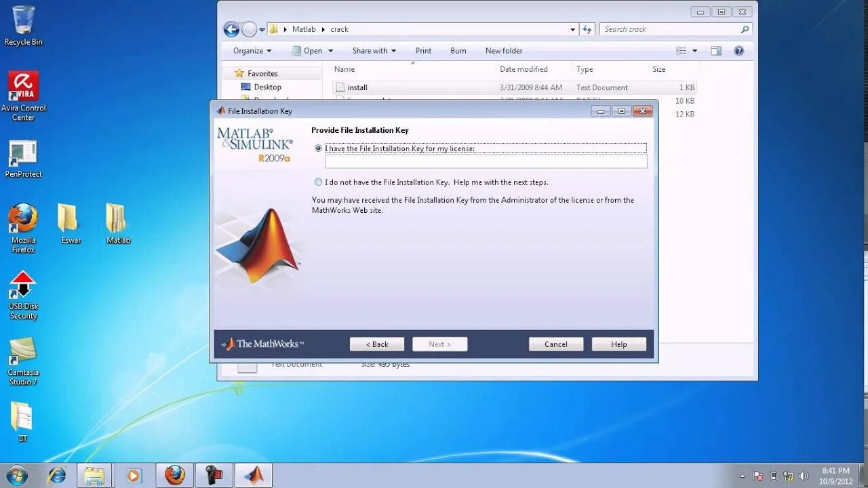This screenshot has height=488, width=868.
Task: Click Explorer's Back navigation arrow
Action: tap(231, 29)
